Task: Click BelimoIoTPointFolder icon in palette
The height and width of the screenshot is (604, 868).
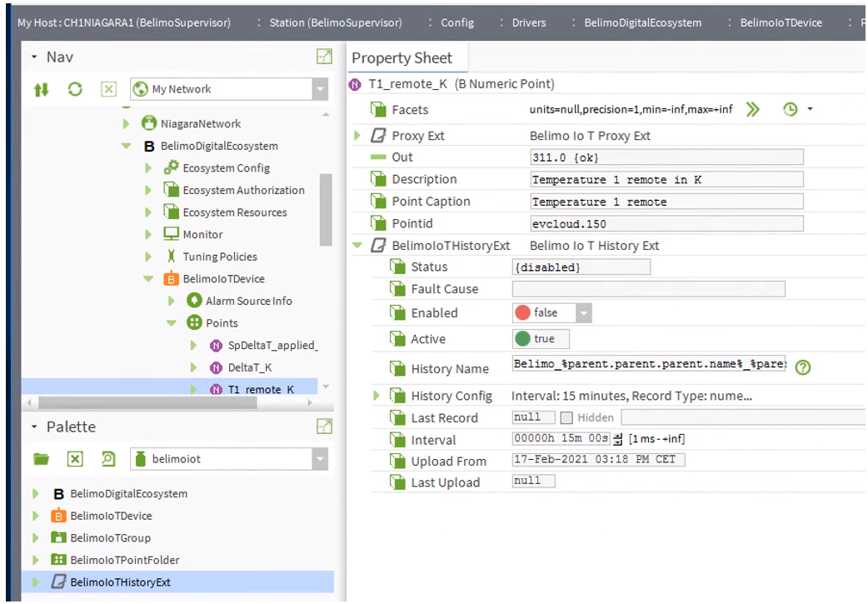Action: pos(58,559)
